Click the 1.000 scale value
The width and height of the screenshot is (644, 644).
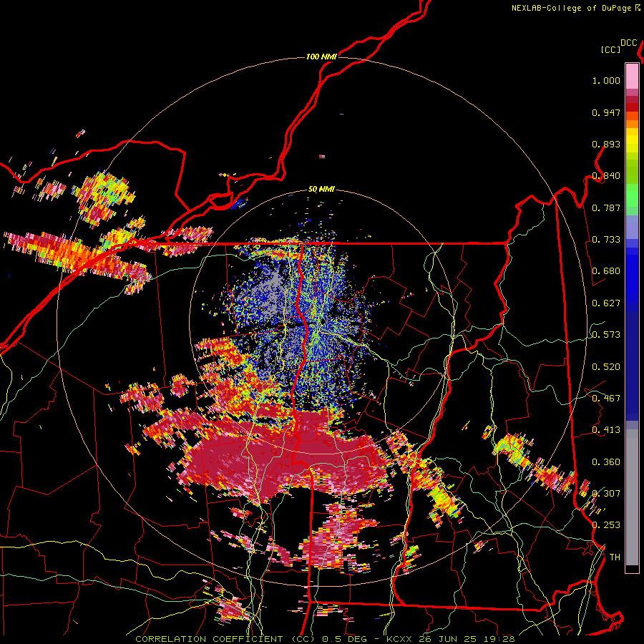pyautogui.click(x=606, y=80)
